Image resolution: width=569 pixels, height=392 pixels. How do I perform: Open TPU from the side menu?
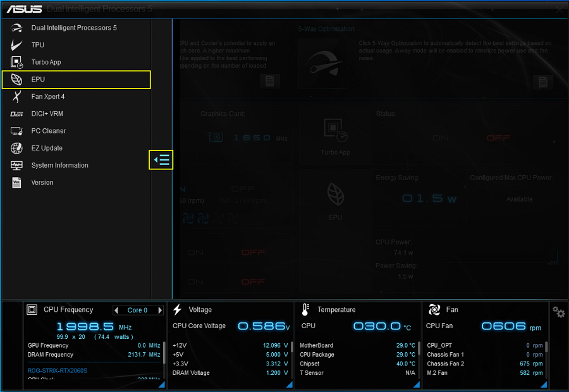(x=38, y=45)
